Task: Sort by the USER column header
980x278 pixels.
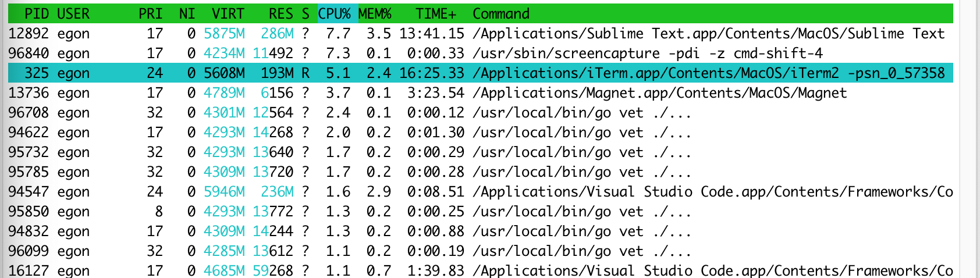Action: [x=73, y=13]
